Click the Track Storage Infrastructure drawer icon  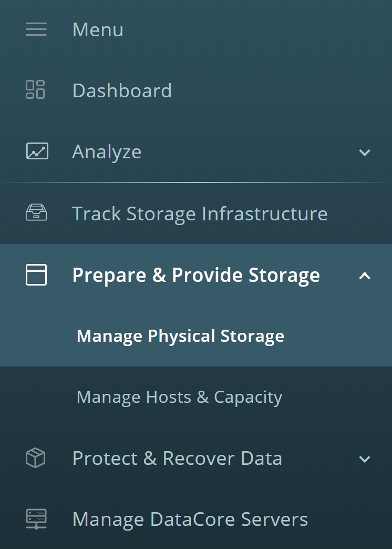click(36, 212)
